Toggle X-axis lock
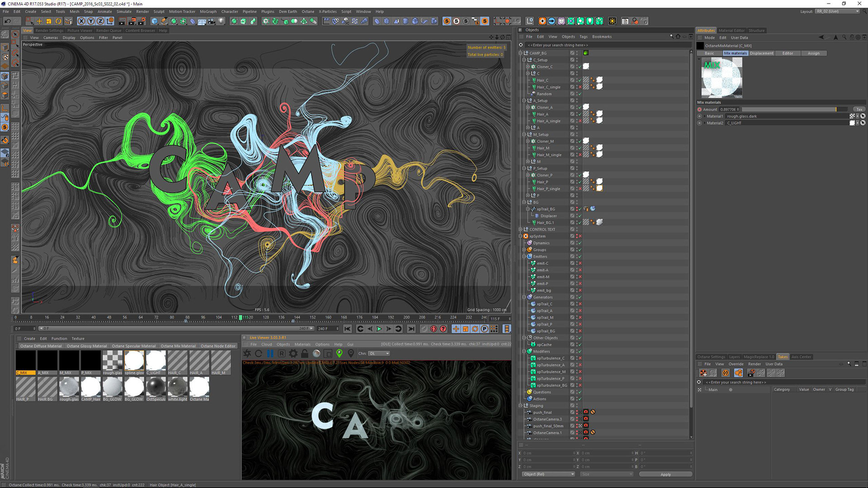This screenshot has height=488, width=868. point(81,21)
